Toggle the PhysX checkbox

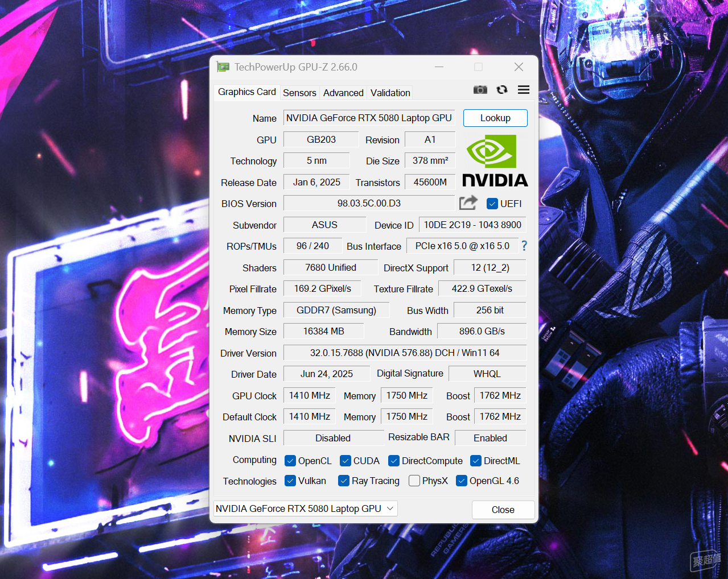point(414,481)
